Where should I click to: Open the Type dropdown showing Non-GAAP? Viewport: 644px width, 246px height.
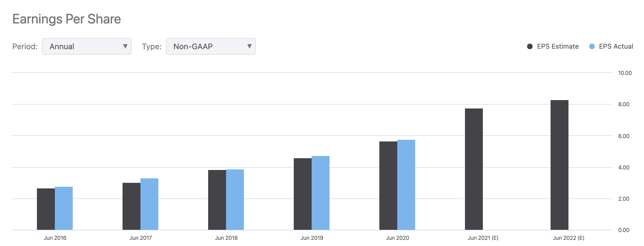click(211, 46)
